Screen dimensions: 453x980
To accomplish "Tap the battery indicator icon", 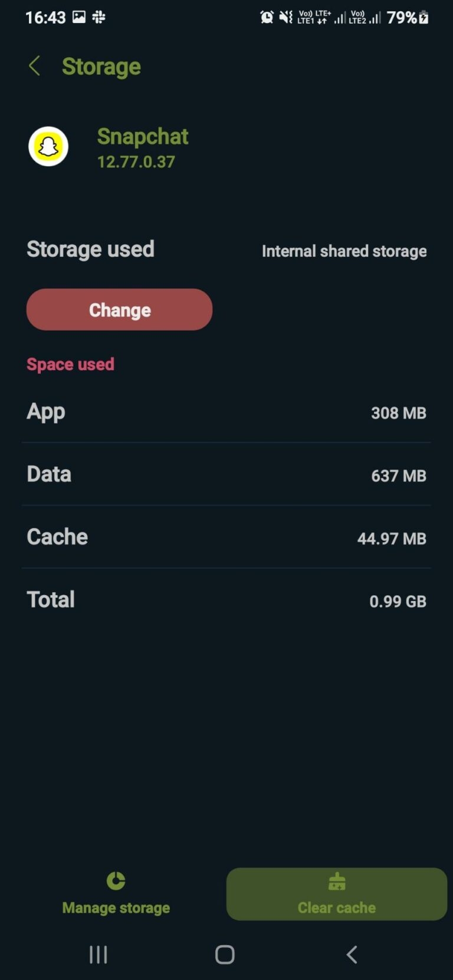I will [x=424, y=18].
